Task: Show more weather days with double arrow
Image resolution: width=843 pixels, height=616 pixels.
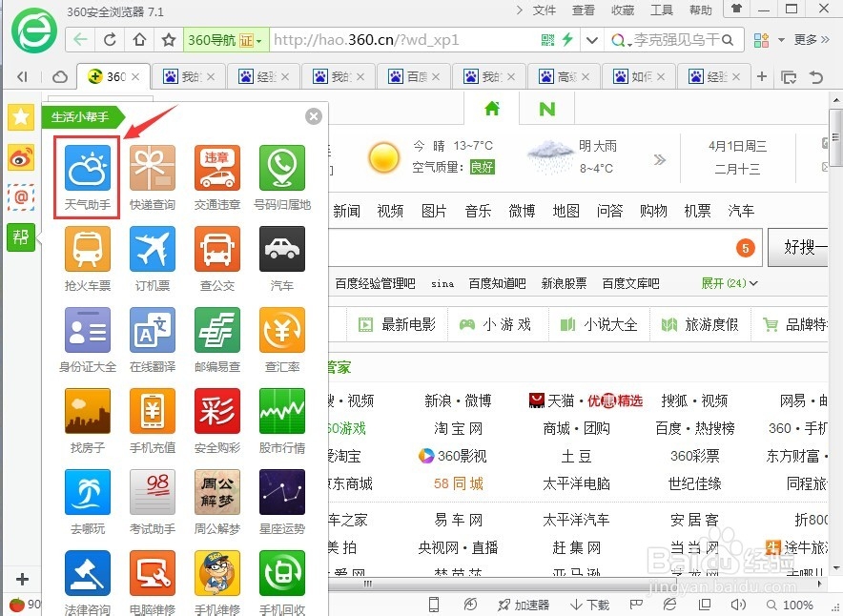Action: 660,159
